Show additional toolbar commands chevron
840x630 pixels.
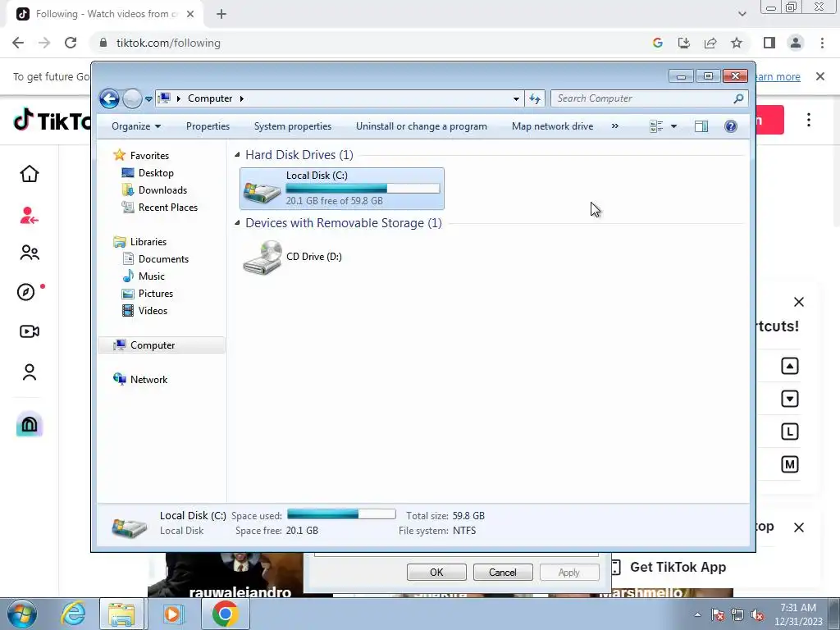[x=615, y=126]
